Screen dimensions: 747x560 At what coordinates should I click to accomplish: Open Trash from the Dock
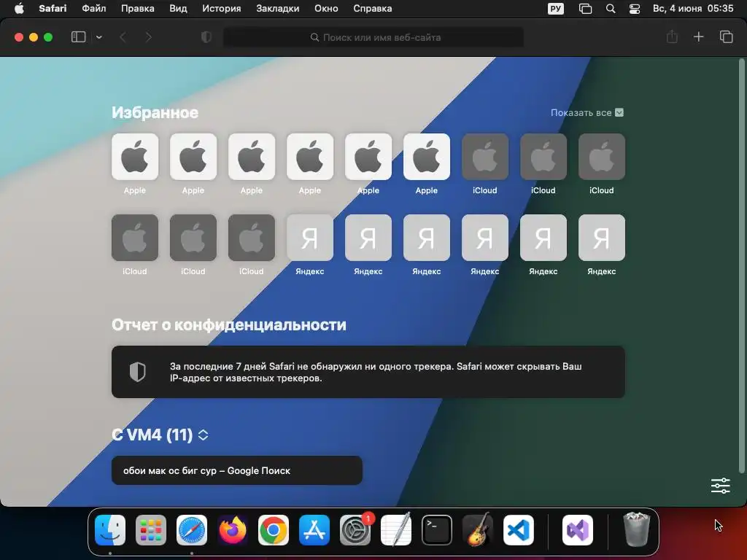coord(636,529)
